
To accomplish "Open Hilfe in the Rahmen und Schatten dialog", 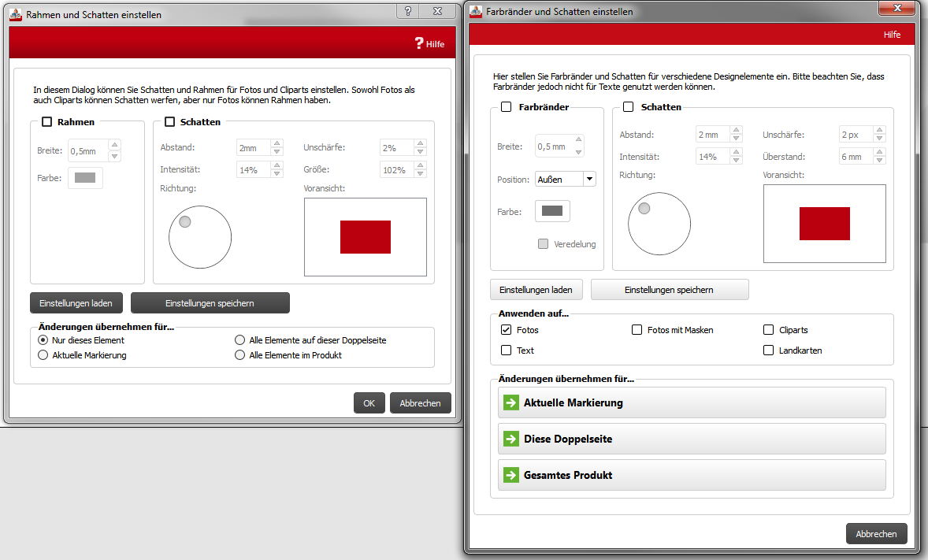I will pos(429,44).
